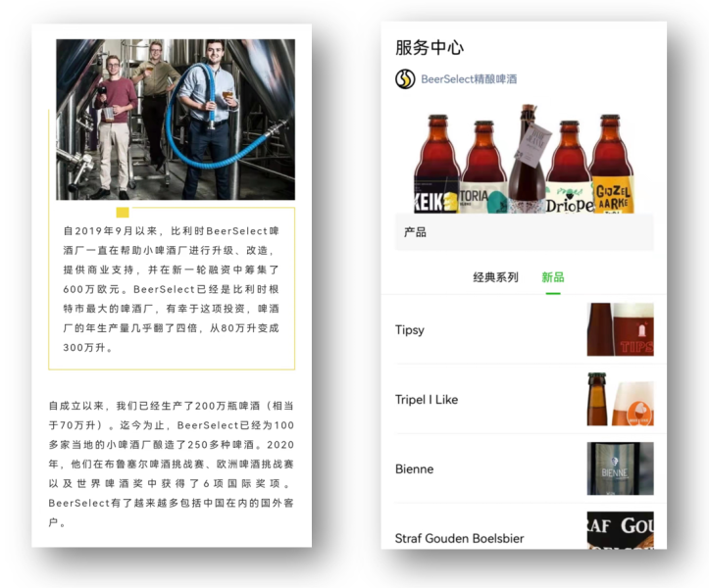This screenshot has width=709, height=588.
Task: Click the bordered paragraph about 2019年9月
Action: pyautogui.click(x=172, y=289)
